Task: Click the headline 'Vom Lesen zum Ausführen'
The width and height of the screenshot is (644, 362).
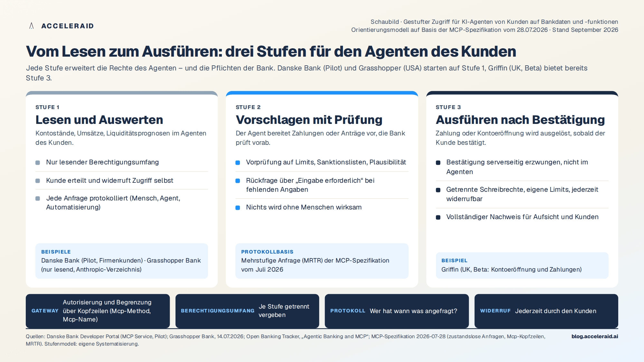Action: click(271, 51)
